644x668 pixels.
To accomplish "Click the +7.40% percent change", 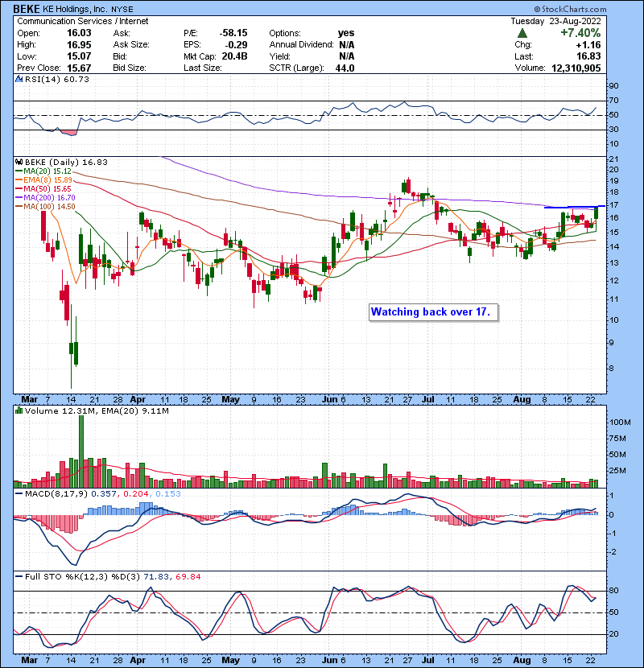I will pos(580,33).
